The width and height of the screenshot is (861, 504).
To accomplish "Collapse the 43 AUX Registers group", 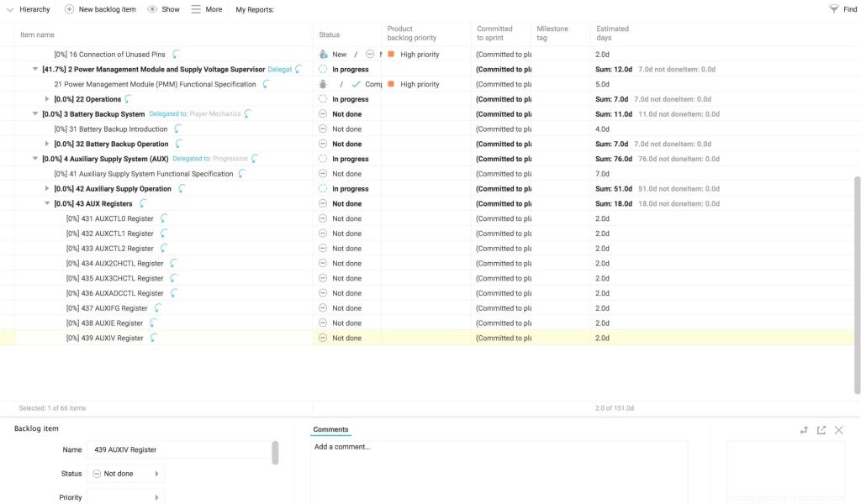I will pos(47,204).
